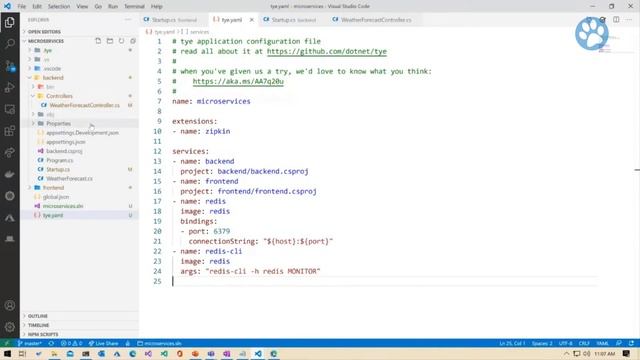Open the Search view in activity bar

point(10,44)
